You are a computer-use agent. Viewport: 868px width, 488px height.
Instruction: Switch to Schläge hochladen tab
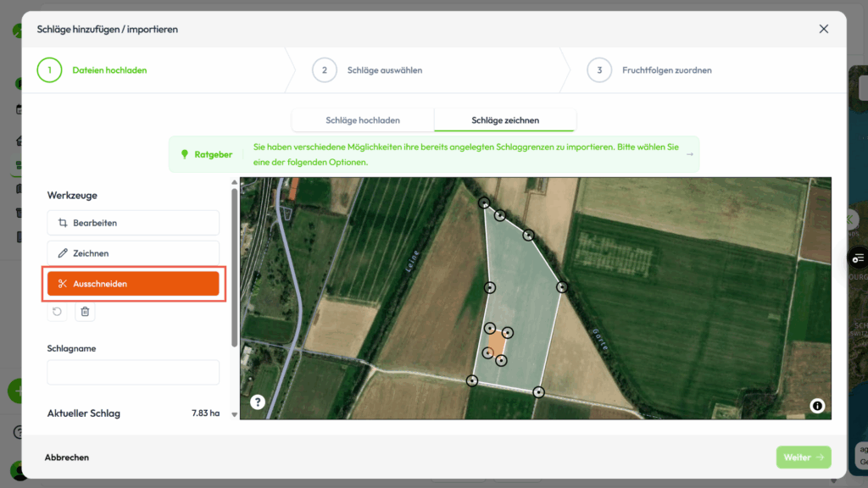point(363,120)
